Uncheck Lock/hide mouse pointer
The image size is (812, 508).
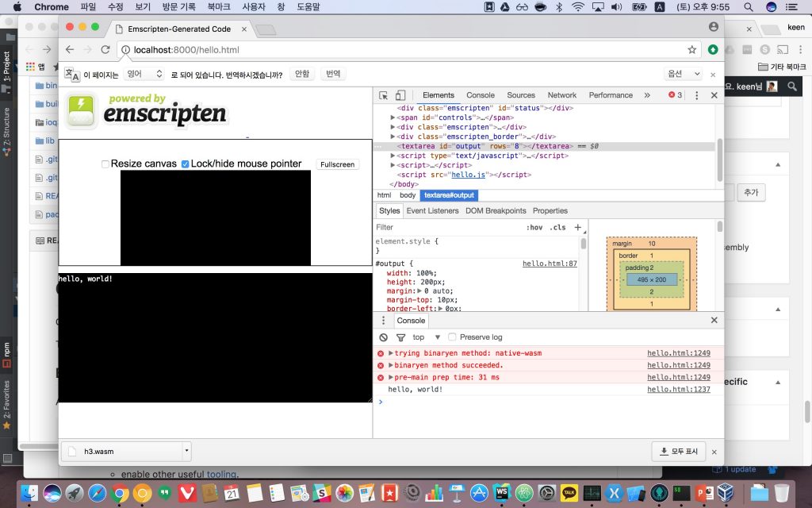(186, 164)
